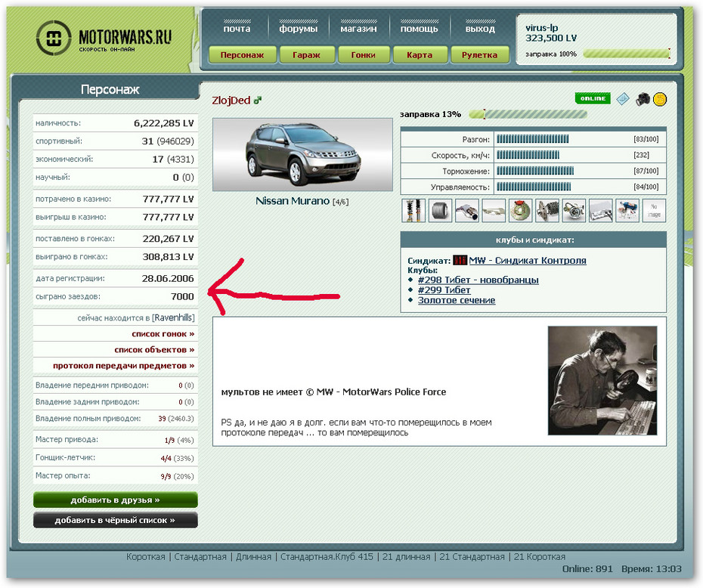Click the virus-lp username at top
Screen dimensions: 703x588
tap(541, 28)
